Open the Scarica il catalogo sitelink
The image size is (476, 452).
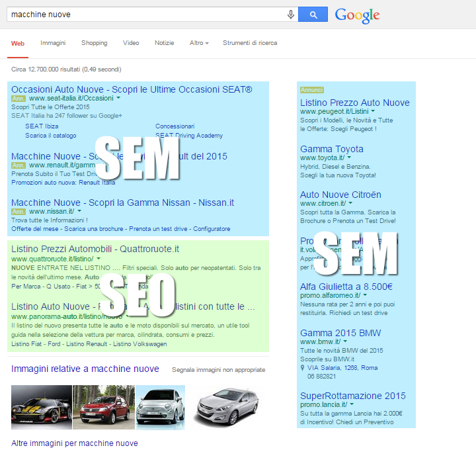click(x=51, y=136)
